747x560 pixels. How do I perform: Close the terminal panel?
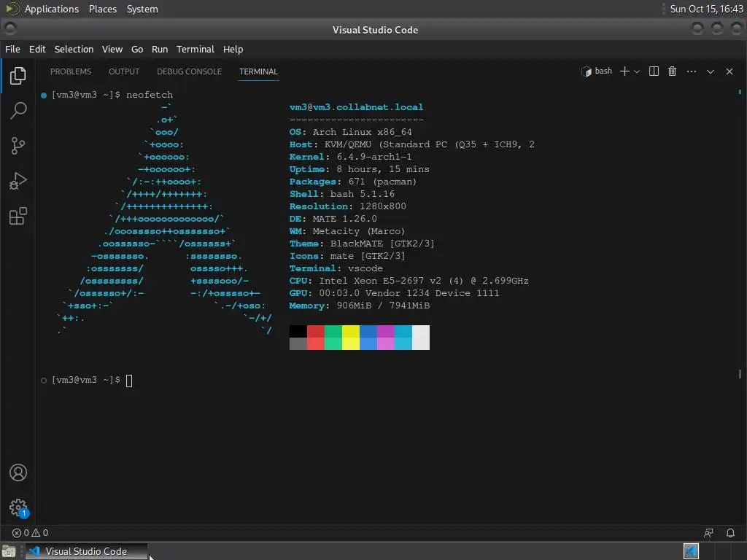coord(729,71)
